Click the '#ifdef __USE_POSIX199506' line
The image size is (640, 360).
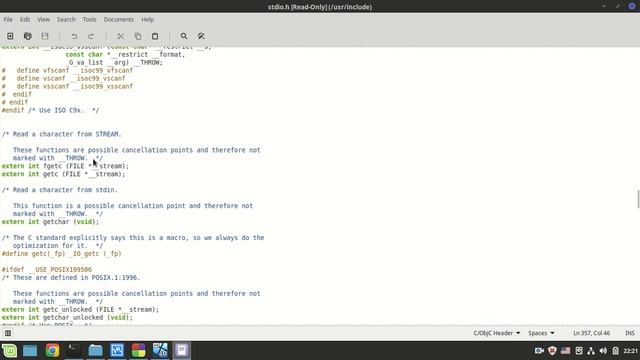point(47,270)
